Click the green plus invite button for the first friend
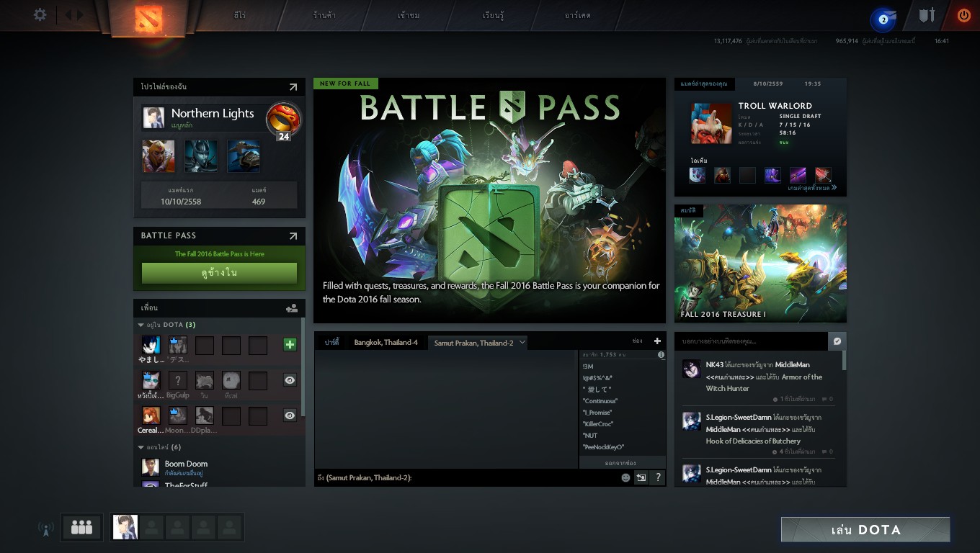The height and width of the screenshot is (553, 980). (290, 345)
